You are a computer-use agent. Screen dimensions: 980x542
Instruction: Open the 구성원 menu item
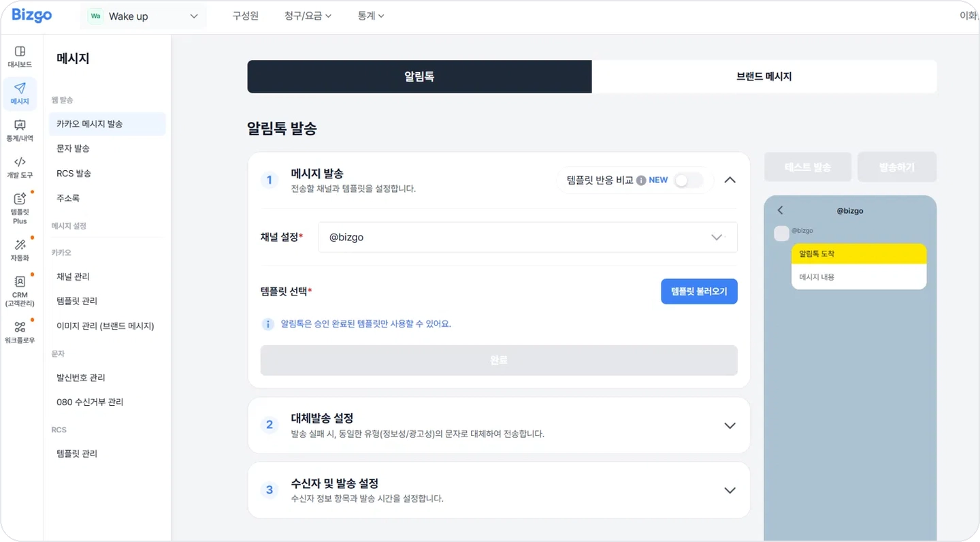pyautogui.click(x=245, y=16)
